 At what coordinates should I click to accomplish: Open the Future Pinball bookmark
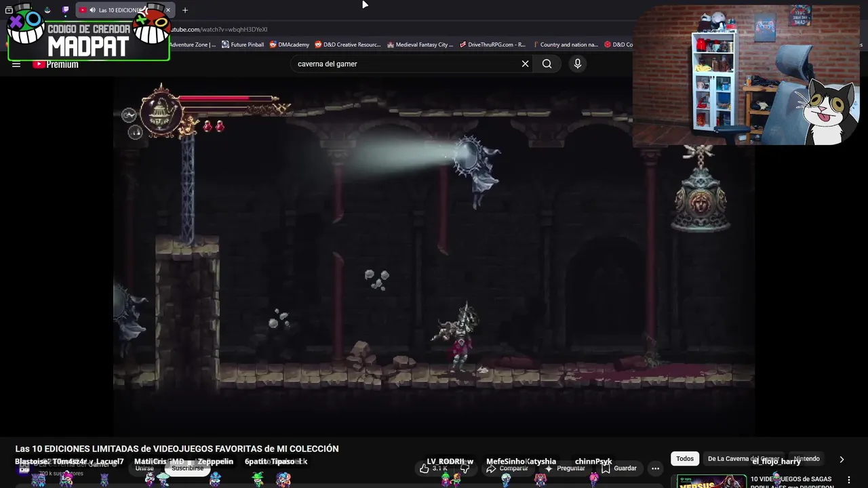coord(243,45)
